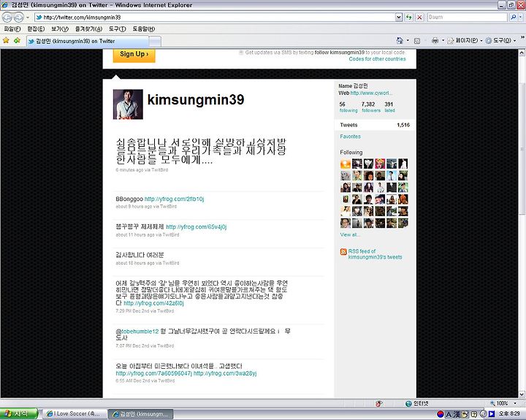Click the Add to Favorites icon
526x420 pixels.
(x=17, y=41)
